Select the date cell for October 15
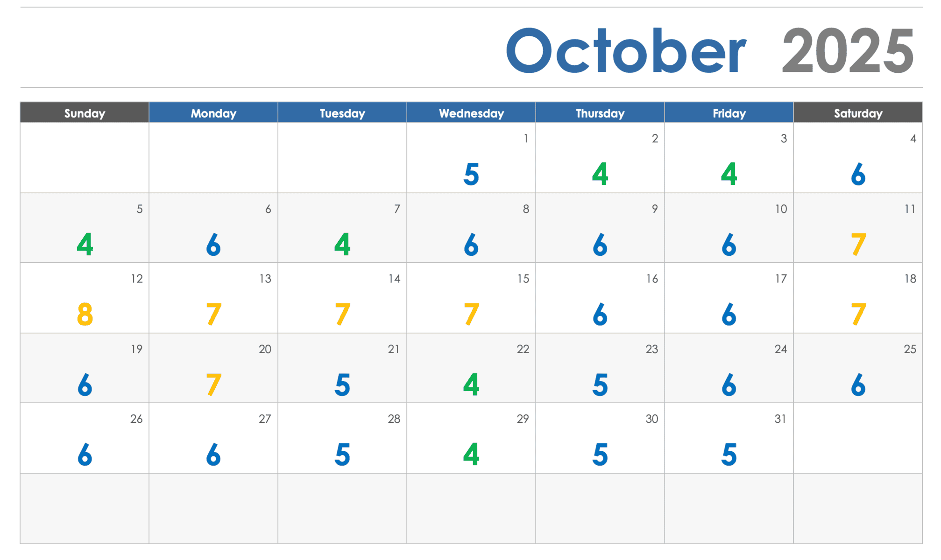Viewport: 941px width, 560px height. [x=471, y=298]
